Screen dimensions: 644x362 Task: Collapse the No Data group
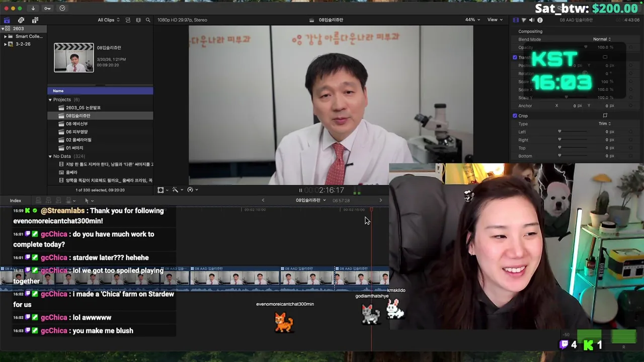[x=50, y=156]
